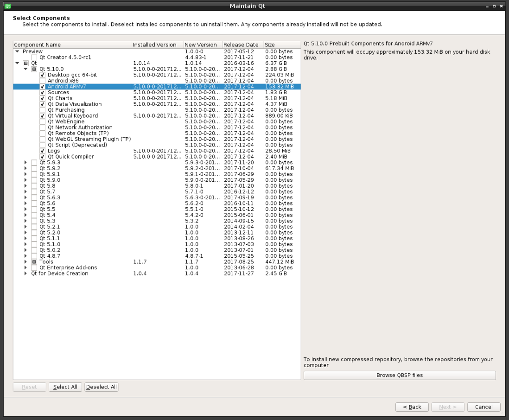The height and width of the screenshot is (420, 509).
Task: Maximize the Maintain Qt window
Action: tap(494, 6)
